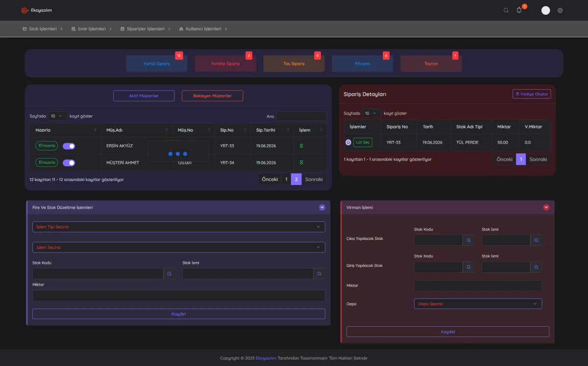Search Stok Kodu for Çıkış Yapılacak Stok
The width and height of the screenshot is (588, 366).
click(x=468, y=240)
